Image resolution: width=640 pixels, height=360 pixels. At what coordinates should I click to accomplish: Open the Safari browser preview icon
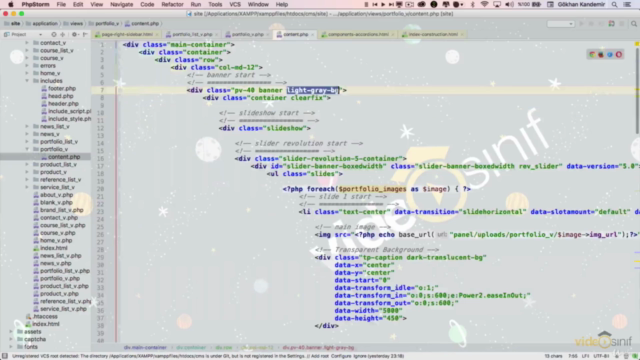click(x=610, y=54)
